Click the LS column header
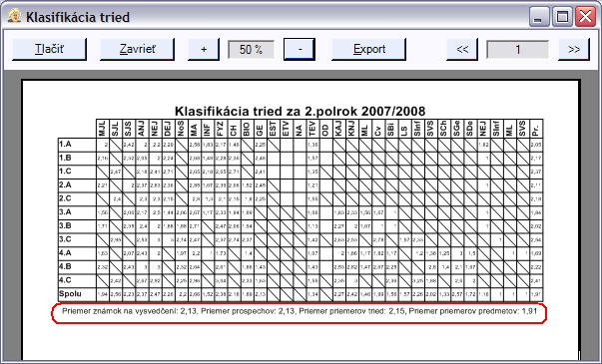Viewport: 602px width, 364px height. point(404,129)
